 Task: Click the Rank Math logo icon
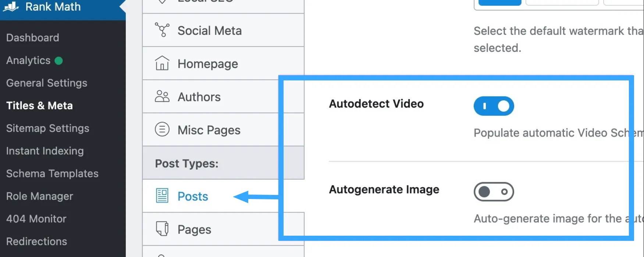pyautogui.click(x=11, y=6)
